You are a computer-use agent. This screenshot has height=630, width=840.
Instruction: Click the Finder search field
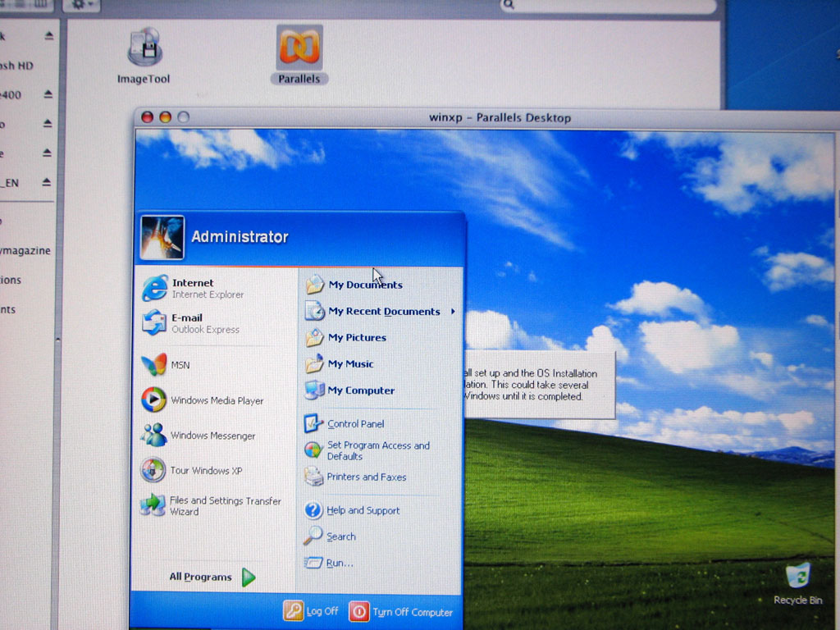click(608, 6)
